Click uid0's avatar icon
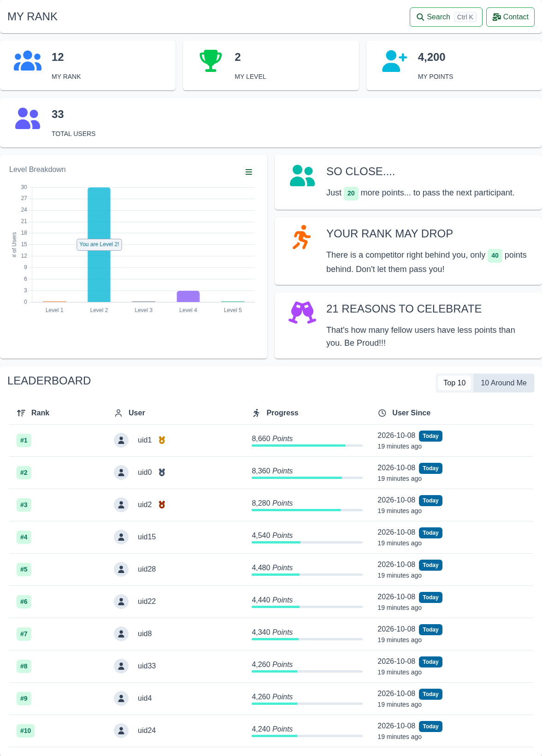 121,472
